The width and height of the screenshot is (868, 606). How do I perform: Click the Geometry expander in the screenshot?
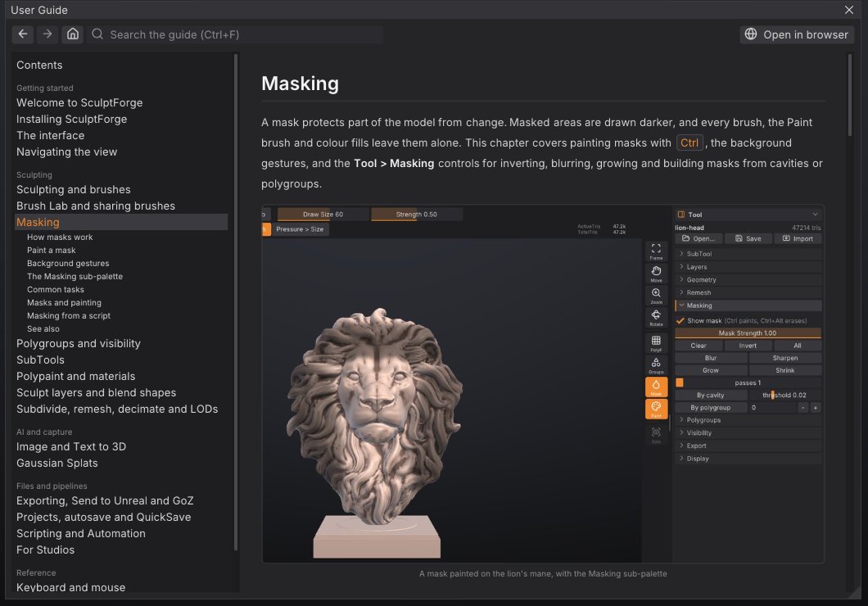[748, 279]
